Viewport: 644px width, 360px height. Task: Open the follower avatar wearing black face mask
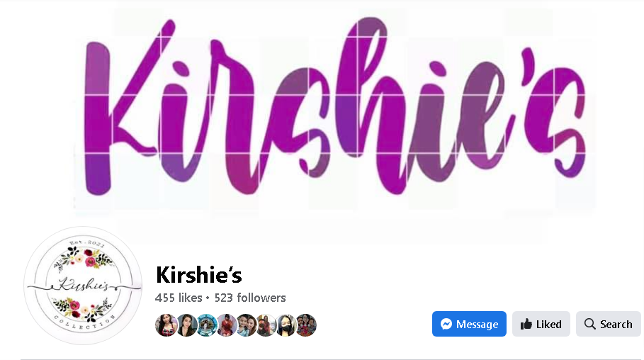point(286,325)
